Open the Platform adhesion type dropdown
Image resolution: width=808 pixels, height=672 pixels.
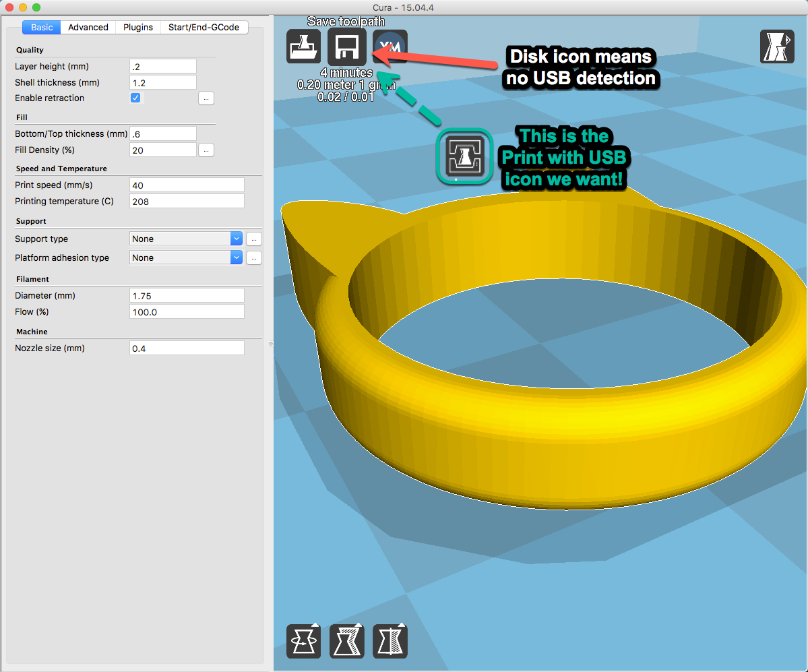pos(185,257)
